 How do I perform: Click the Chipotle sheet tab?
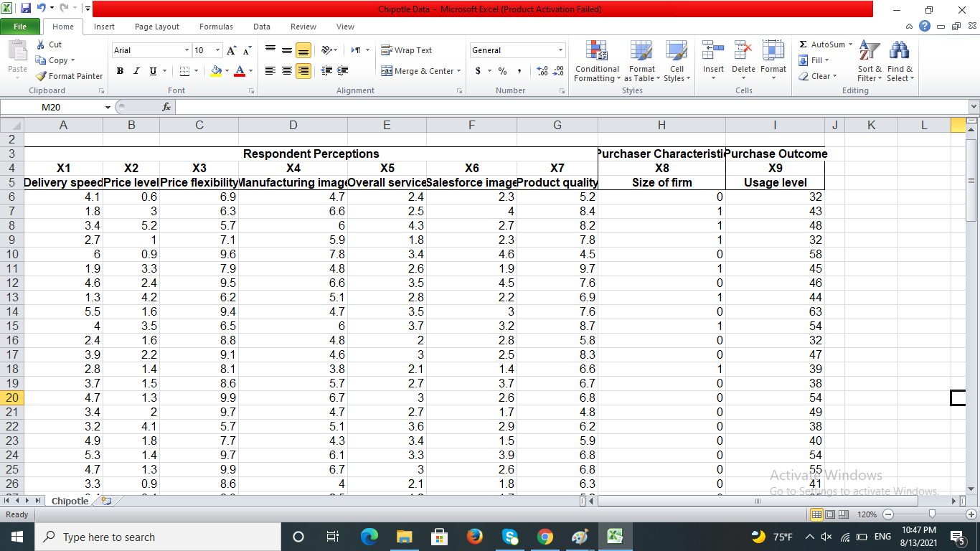69,501
